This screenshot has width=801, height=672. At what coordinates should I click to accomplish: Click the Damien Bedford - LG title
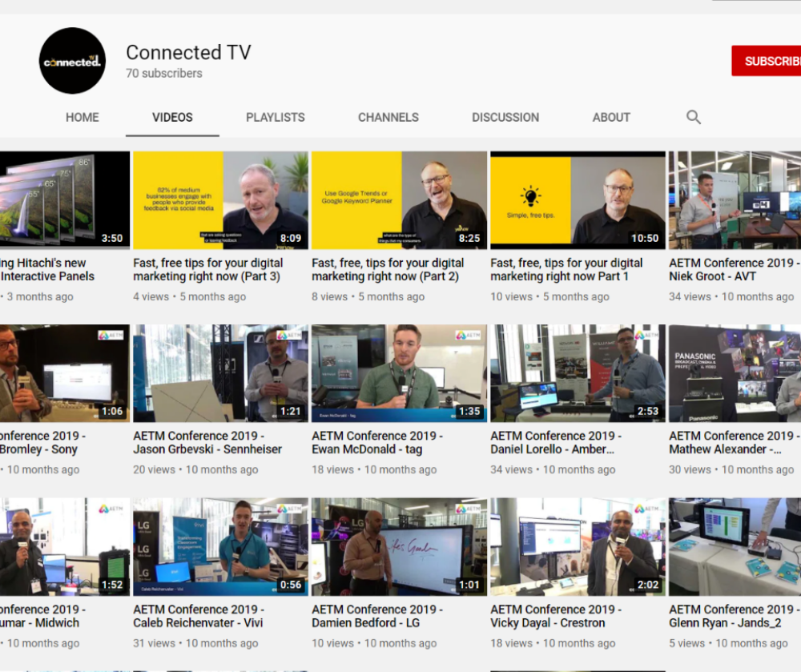377,617
